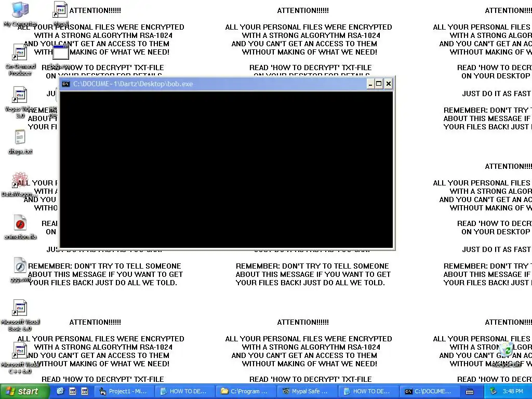The image size is (532, 399).
Task: Switch to Mypal Safe ... taskbar button
Action: pyautogui.click(x=308, y=391)
